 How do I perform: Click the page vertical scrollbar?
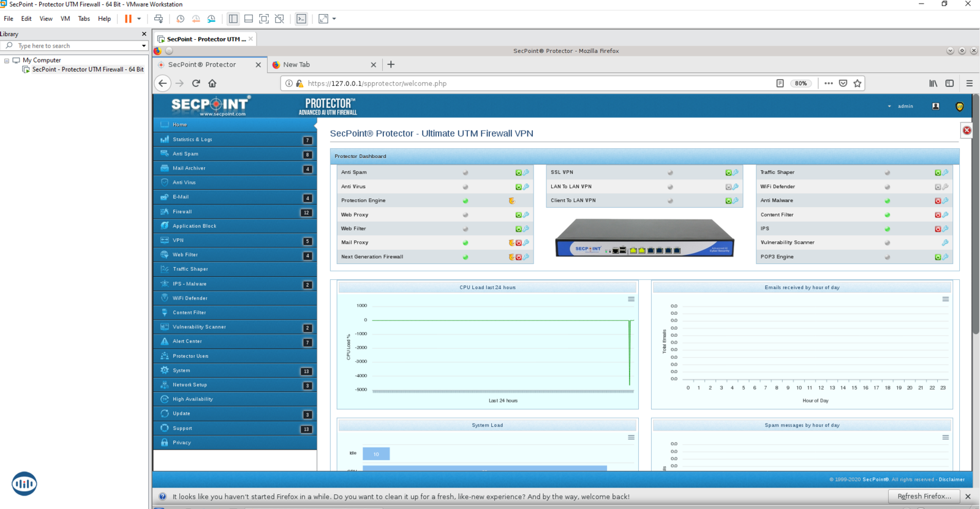(x=976, y=214)
